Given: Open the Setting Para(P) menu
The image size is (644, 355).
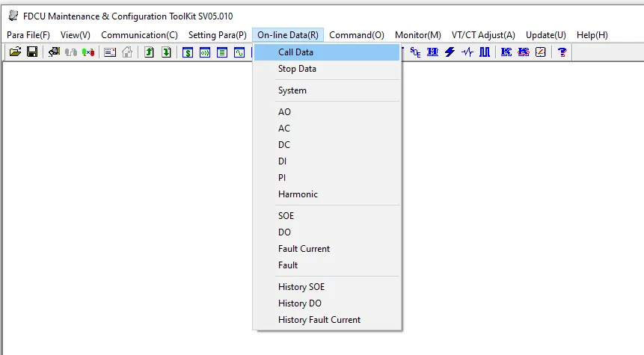Looking at the screenshot, I should click(x=217, y=35).
